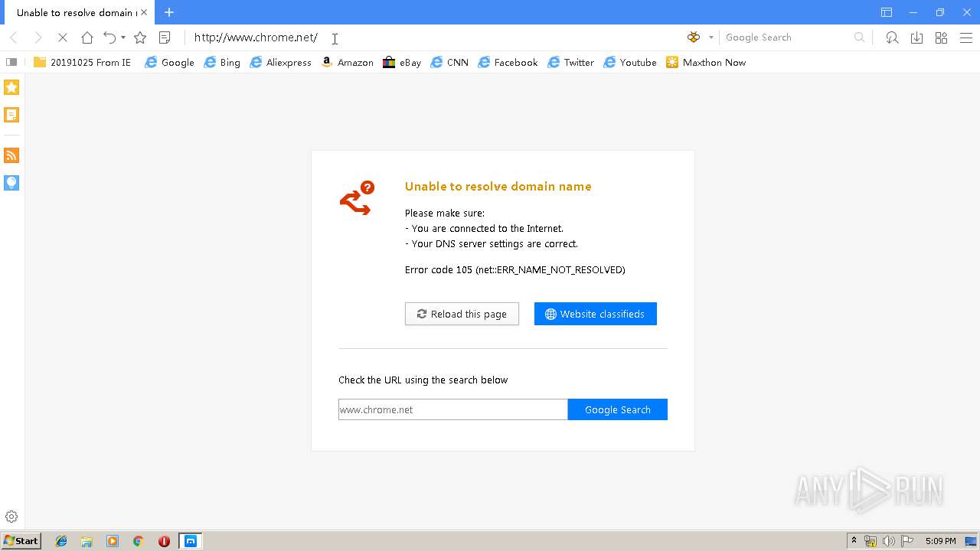Open the Maxthon Now bookmark
This screenshot has height=551, width=980.
[x=706, y=63]
